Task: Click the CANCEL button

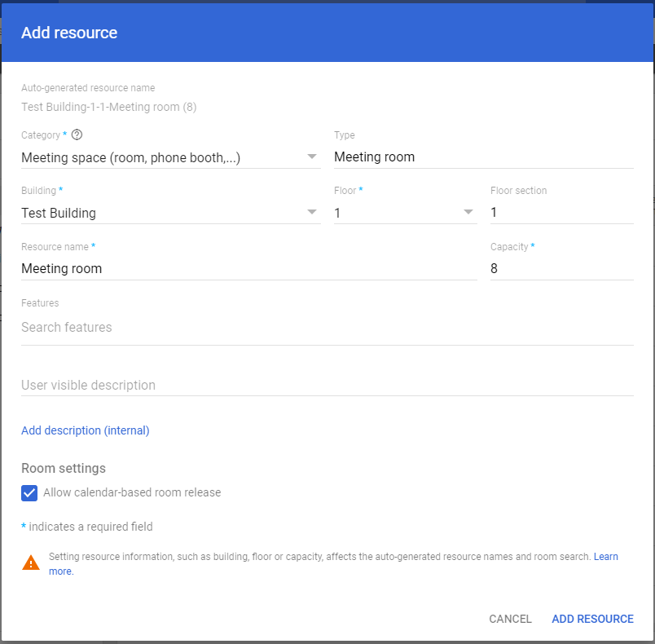Action: point(510,619)
